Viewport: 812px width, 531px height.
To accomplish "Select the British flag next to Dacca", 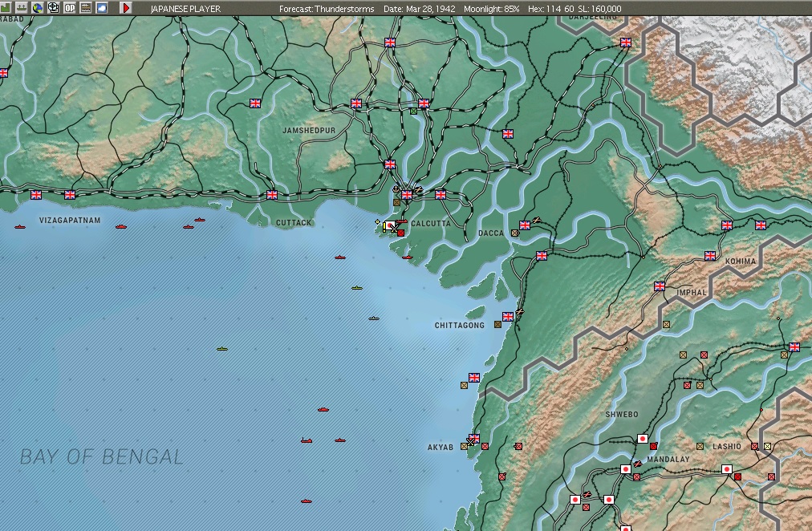I will coord(525,225).
